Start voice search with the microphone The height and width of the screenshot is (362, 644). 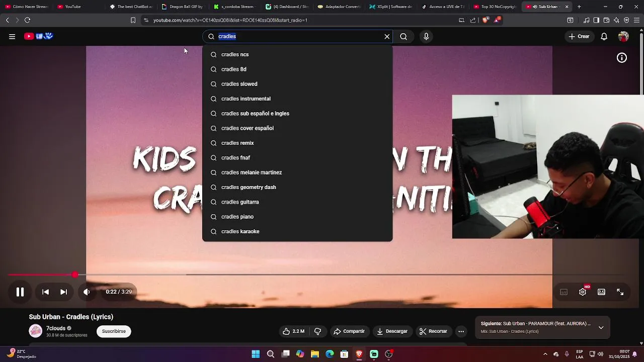pyautogui.click(x=426, y=36)
